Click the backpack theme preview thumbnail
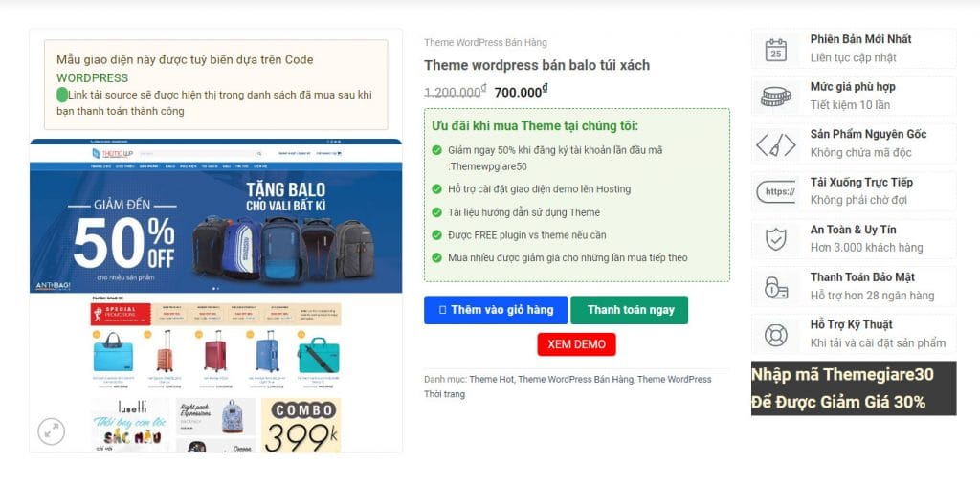The width and height of the screenshot is (980, 485). (x=216, y=295)
